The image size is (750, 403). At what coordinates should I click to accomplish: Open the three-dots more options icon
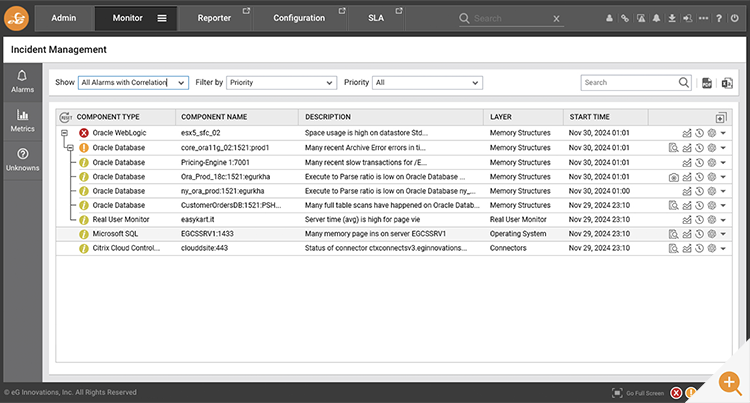pos(703,18)
